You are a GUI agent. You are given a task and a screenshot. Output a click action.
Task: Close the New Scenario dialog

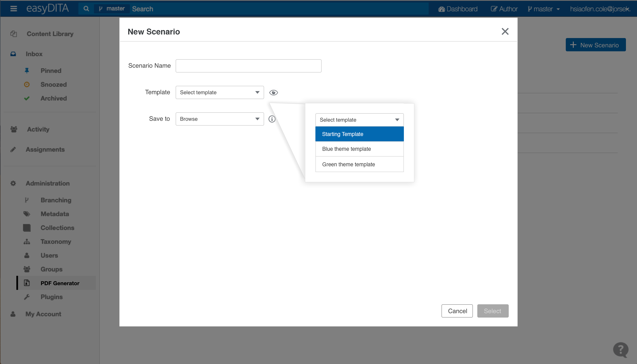(505, 31)
